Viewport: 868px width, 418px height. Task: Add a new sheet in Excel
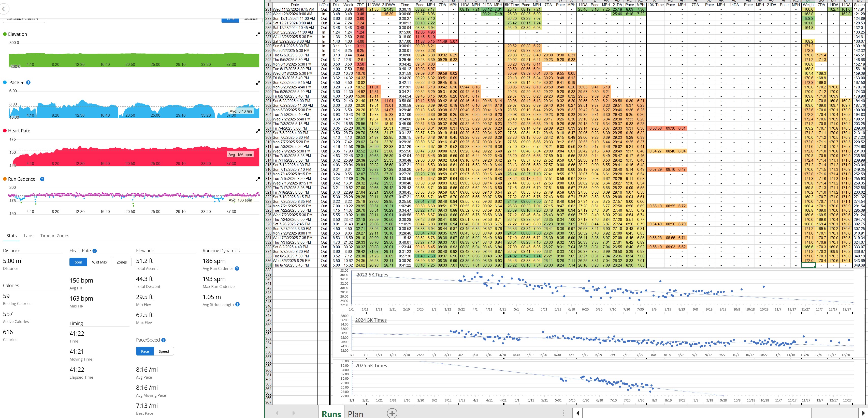click(392, 413)
